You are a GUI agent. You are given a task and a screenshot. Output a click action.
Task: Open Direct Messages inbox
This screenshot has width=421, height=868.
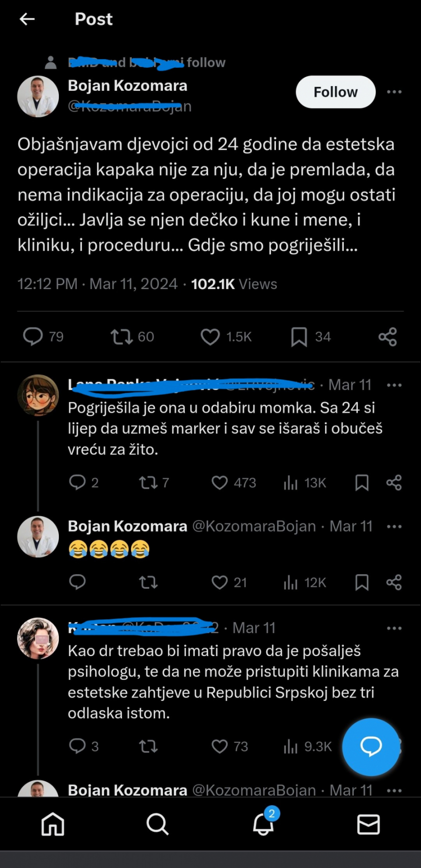coord(368,824)
